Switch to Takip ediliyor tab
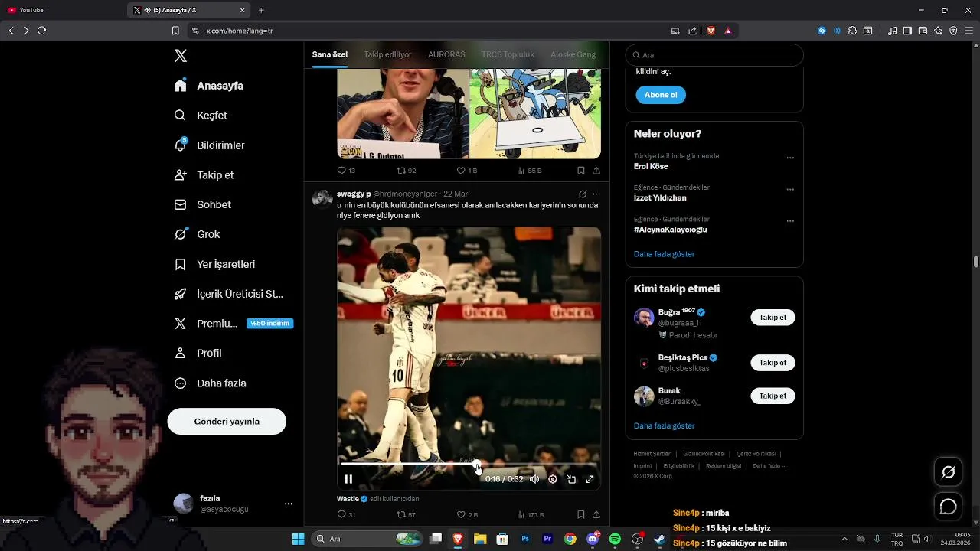Viewport: 980px width, 551px height. tap(387, 55)
